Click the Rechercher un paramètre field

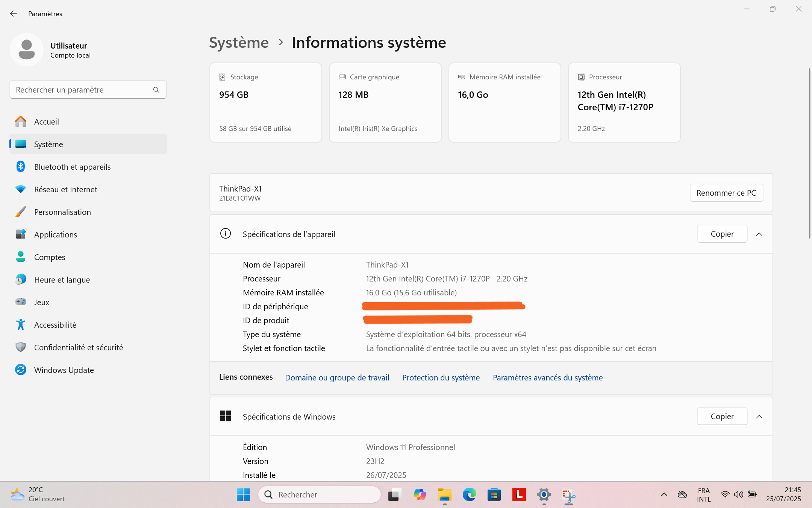click(81, 90)
